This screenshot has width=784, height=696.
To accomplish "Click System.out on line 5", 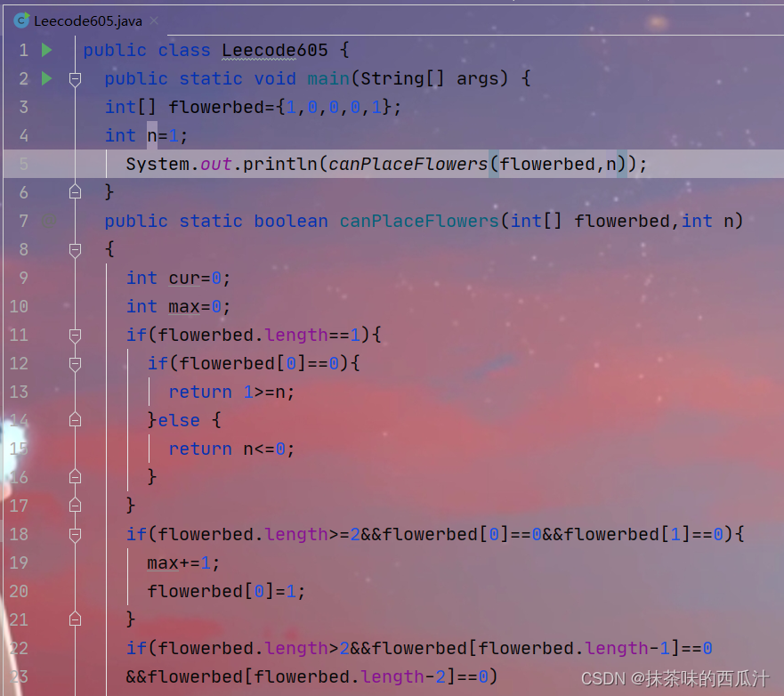I will coord(179,164).
